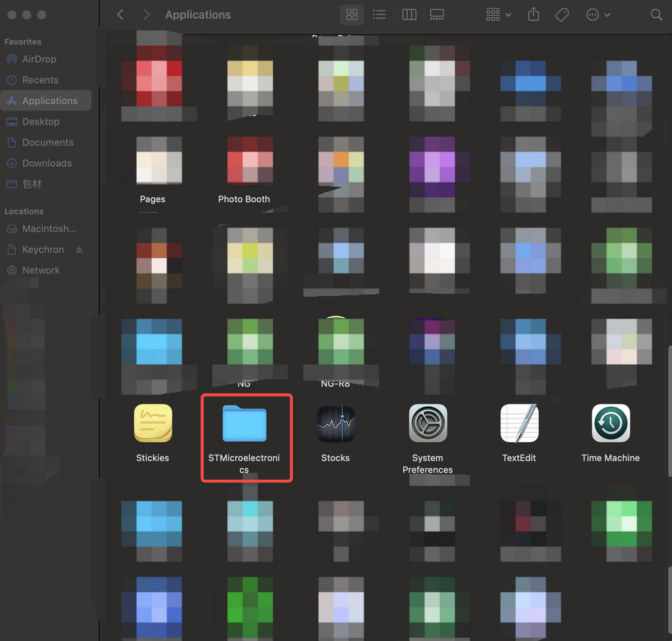Switch to list view
Image resolution: width=672 pixels, height=641 pixels.
[380, 15]
